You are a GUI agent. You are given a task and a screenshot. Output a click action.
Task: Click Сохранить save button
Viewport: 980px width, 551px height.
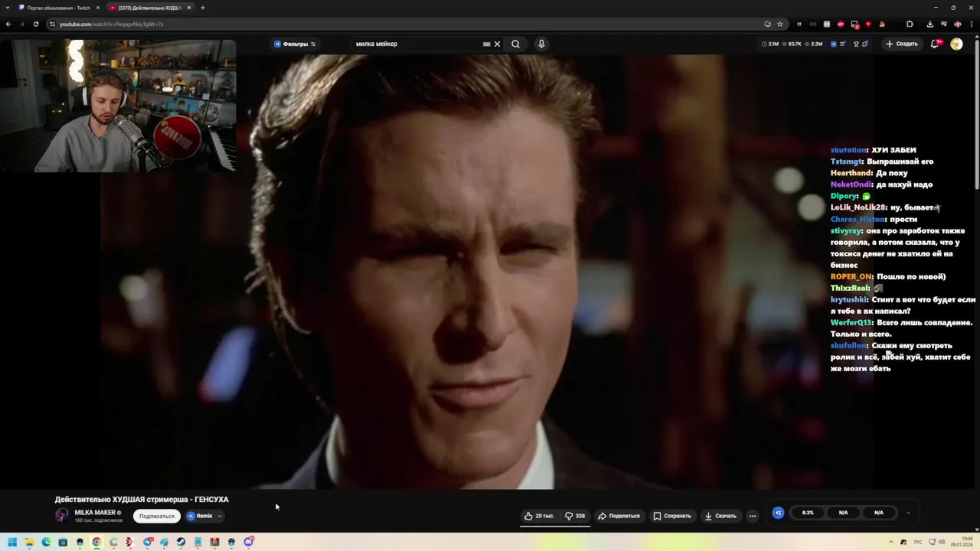tap(671, 516)
